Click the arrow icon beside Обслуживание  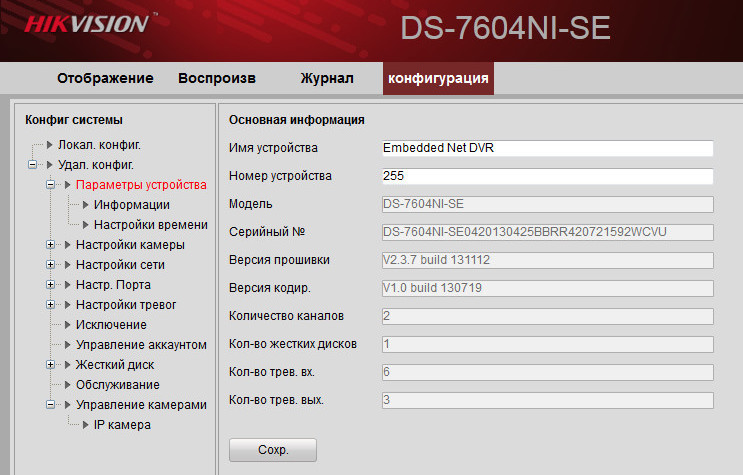point(68,384)
